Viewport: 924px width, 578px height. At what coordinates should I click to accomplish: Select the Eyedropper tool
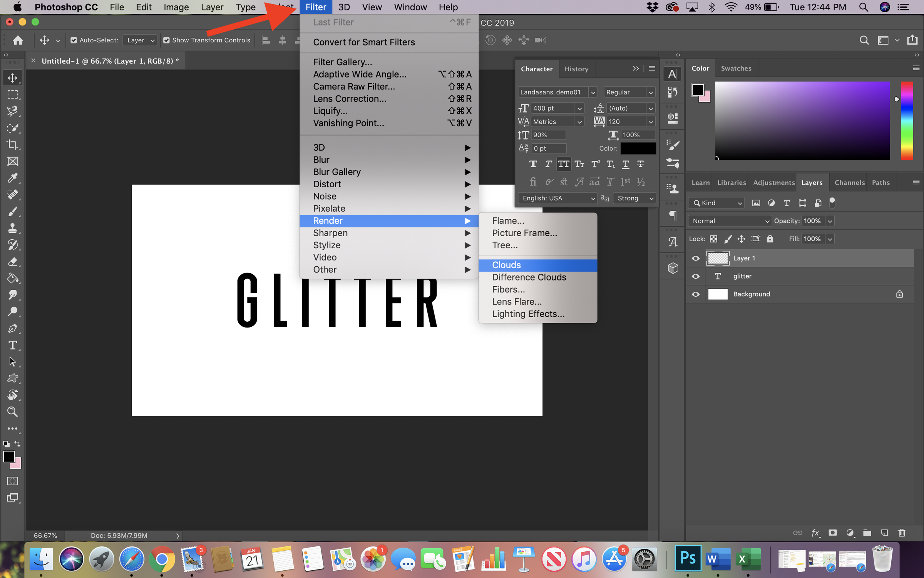pyautogui.click(x=12, y=178)
